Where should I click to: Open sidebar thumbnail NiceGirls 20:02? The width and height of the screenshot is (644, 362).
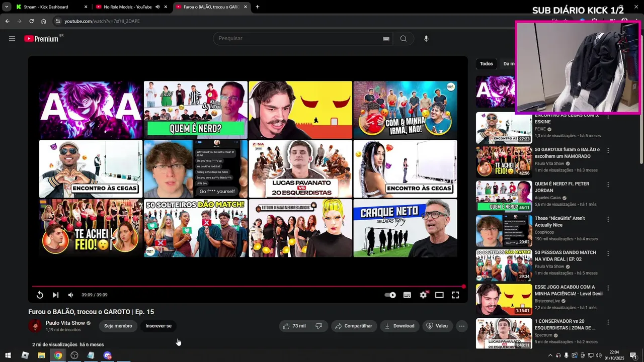(504, 231)
